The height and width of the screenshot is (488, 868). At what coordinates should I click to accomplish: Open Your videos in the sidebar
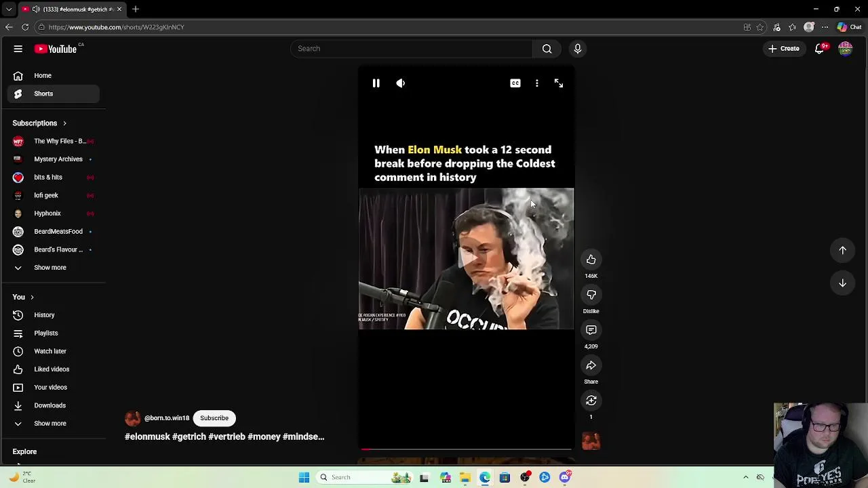point(54,388)
